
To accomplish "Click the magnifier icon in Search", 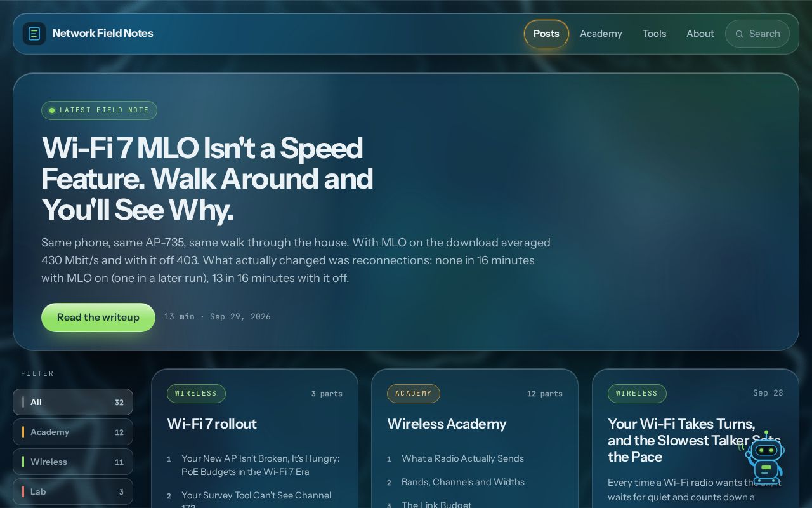I will [739, 34].
